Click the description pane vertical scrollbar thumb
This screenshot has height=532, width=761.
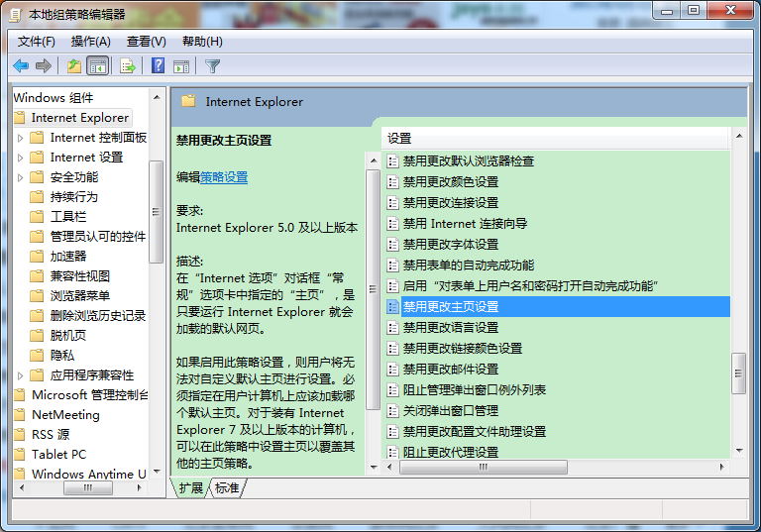373,290
